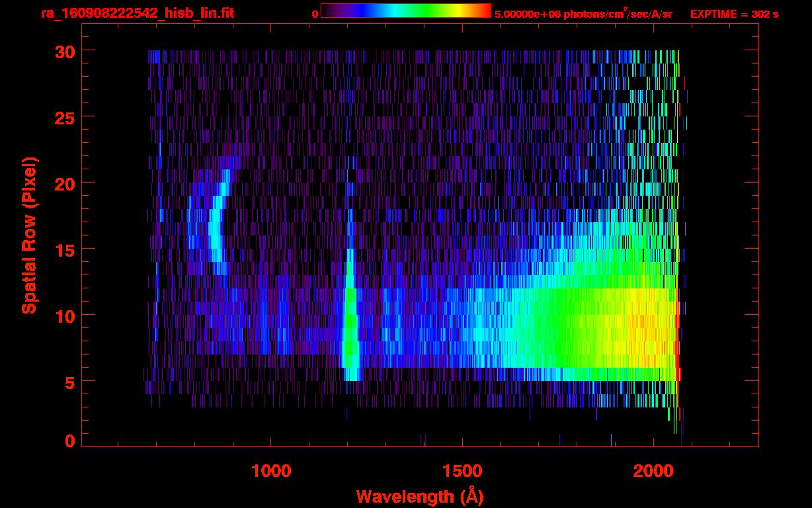Click the colorbar maximum 5.00000e+06 photons label
The width and height of the screenshot is (812, 508).
[583, 13]
